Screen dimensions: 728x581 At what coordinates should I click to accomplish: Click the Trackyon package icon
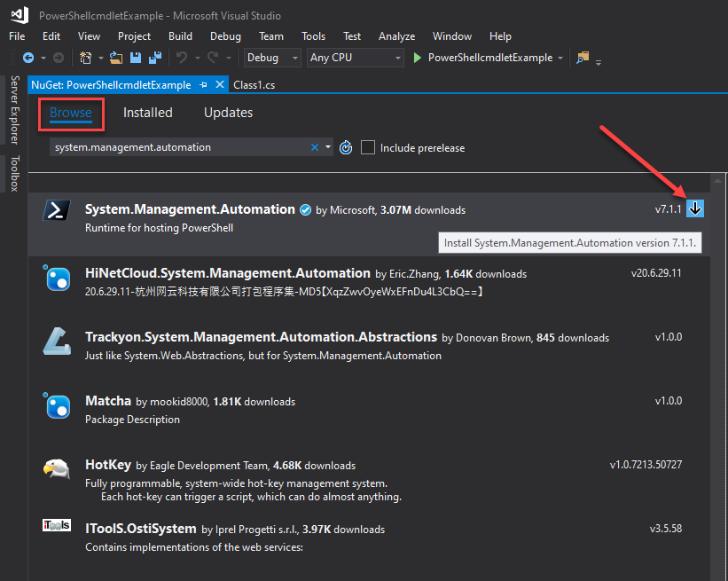pyautogui.click(x=57, y=342)
